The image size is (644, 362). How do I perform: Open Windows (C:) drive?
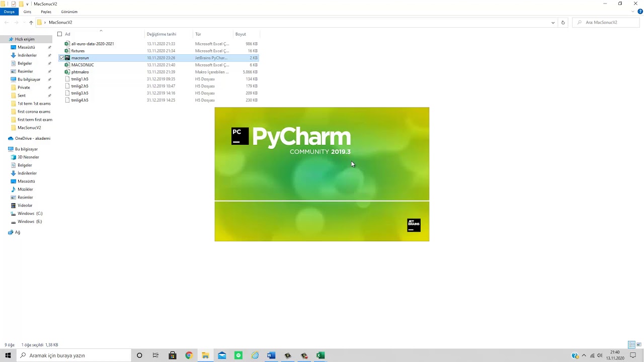30,214
